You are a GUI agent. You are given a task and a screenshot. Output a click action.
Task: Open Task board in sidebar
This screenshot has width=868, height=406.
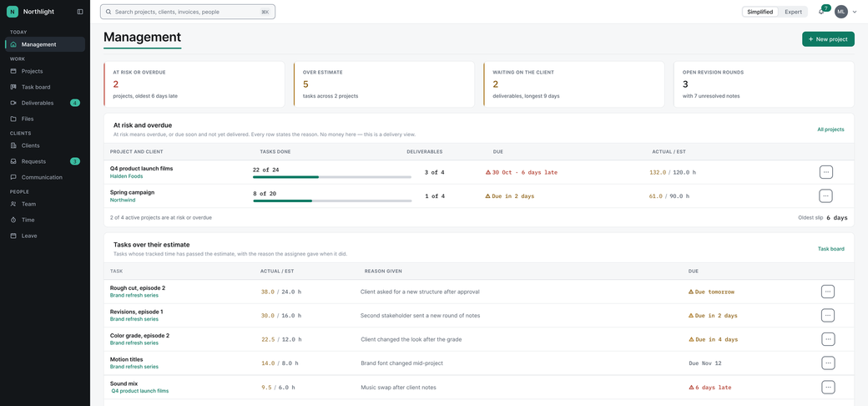pos(45,87)
